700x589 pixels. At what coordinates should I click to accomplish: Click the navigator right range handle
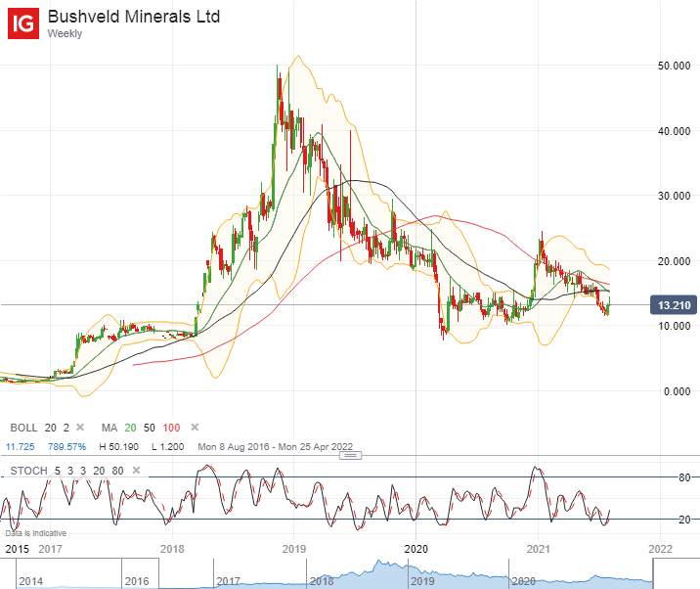coord(653,573)
